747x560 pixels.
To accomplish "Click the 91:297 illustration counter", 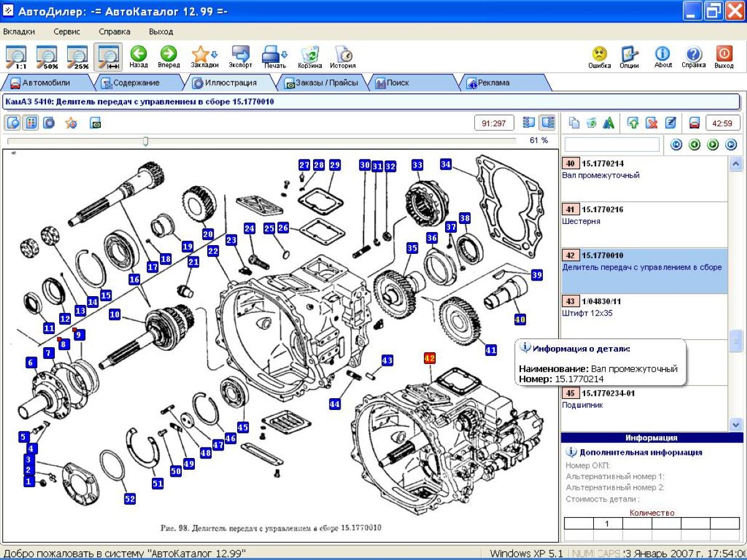I will [494, 123].
